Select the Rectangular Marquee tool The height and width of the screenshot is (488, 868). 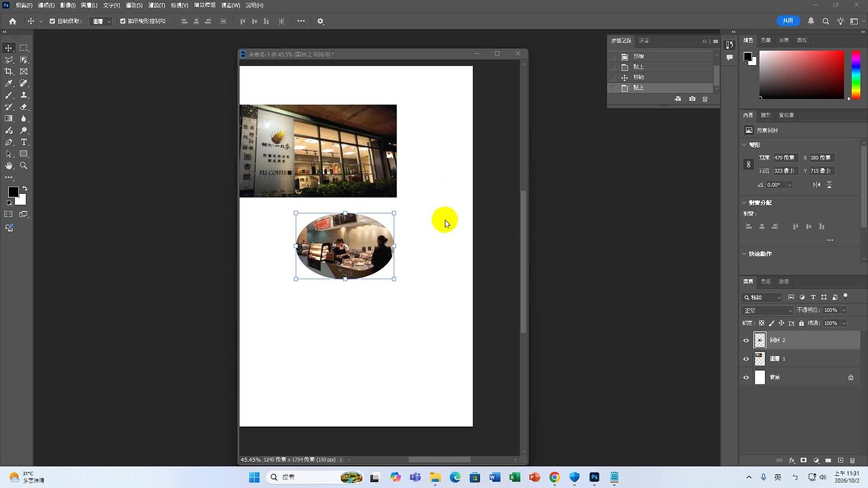24,48
